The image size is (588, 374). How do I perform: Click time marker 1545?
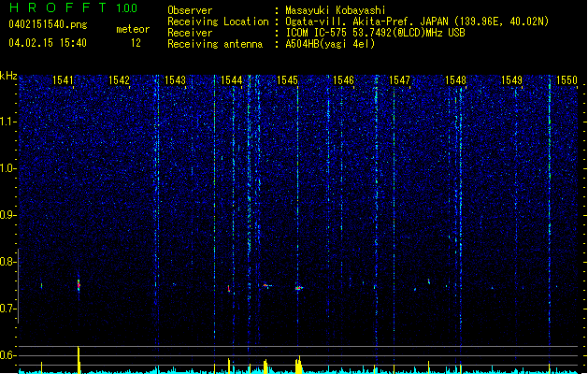[287, 80]
